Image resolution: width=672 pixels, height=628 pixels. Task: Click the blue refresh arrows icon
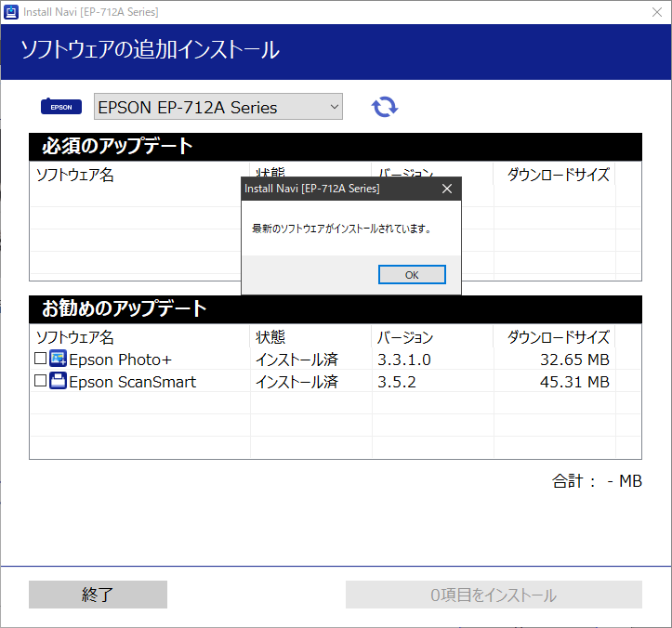coord(385,107)
